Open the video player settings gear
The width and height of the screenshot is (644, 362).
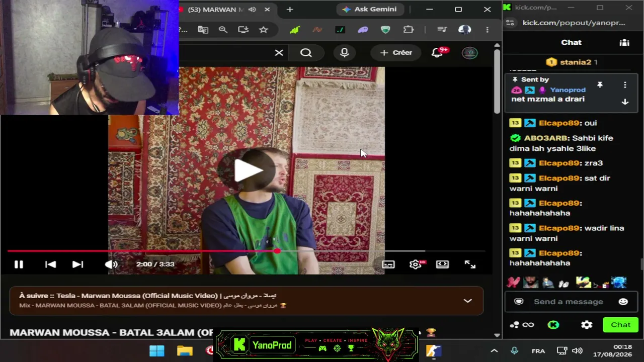(x=416, y=264)
